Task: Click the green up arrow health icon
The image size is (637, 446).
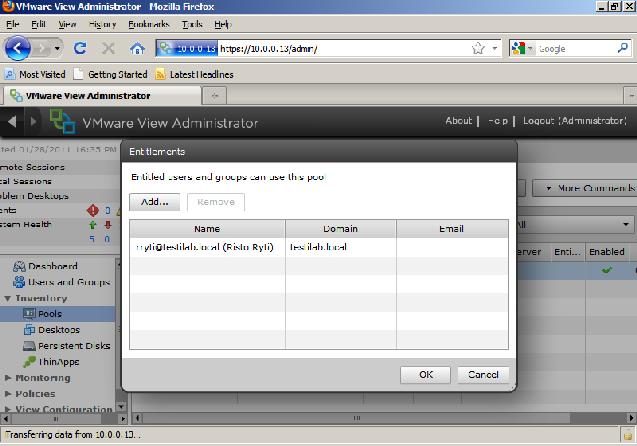Action: 93,225
